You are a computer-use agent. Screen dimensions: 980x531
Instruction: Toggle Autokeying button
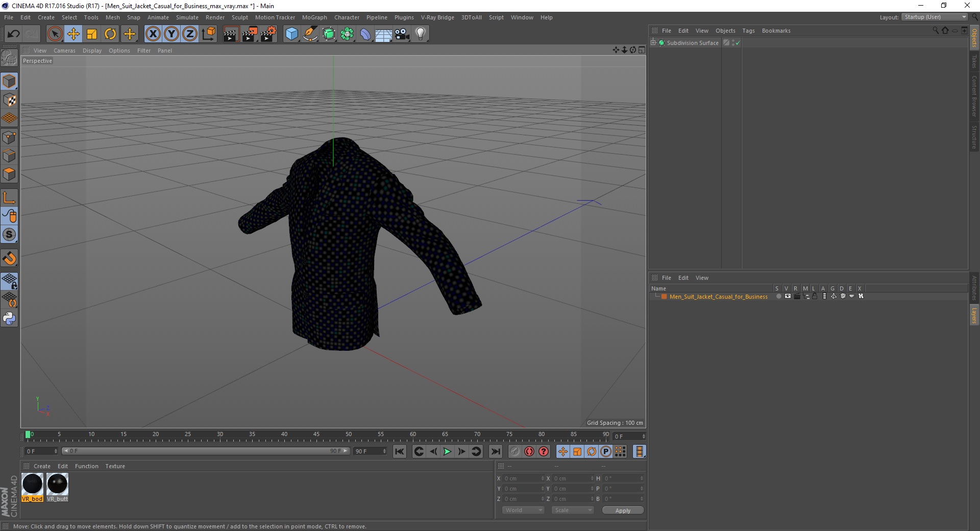coord(529,451)
